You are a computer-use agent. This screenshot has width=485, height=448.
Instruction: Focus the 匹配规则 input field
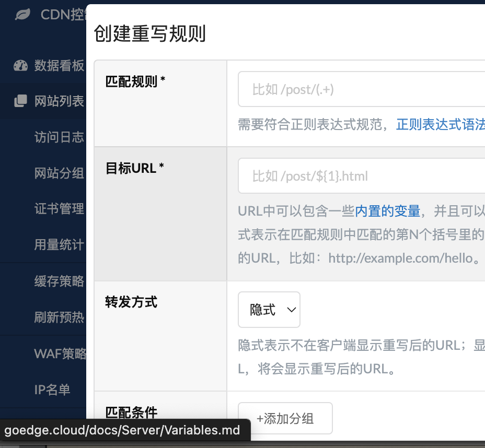pos(362,89)
